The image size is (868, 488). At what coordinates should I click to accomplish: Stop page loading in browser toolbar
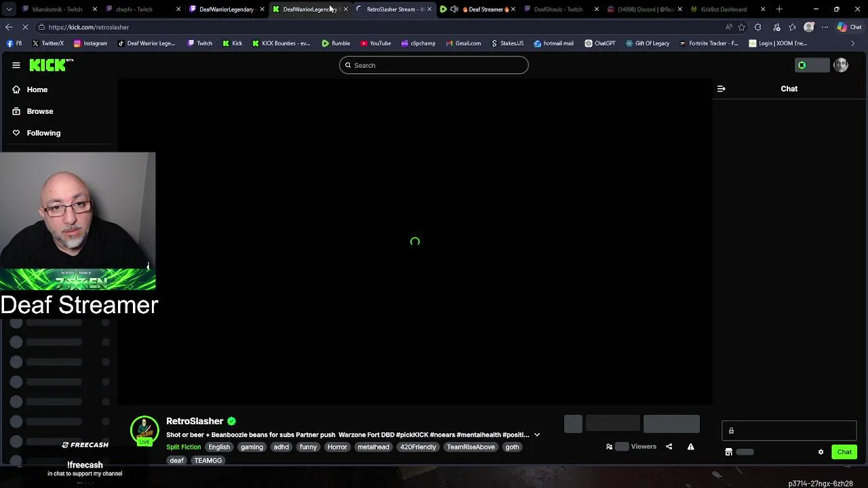click(25, 27)
